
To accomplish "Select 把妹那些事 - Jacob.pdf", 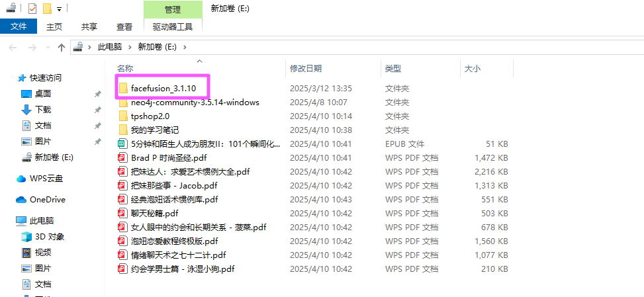I will click(174, 185).
